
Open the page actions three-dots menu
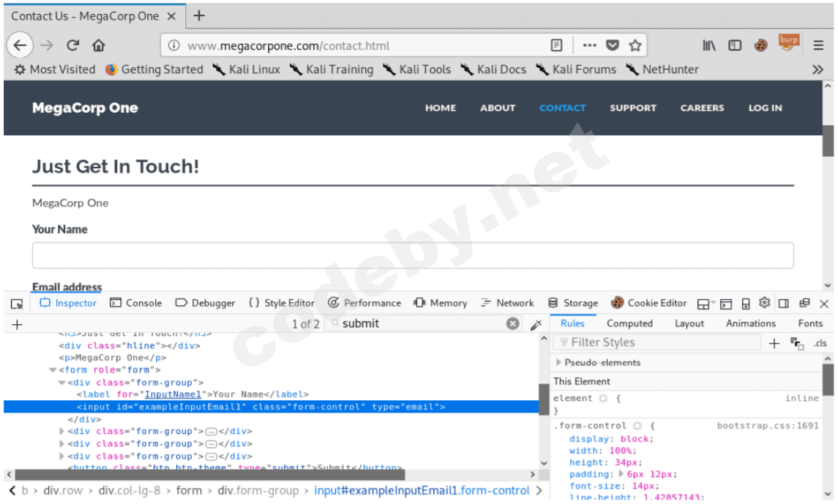(x=589, y=45)
